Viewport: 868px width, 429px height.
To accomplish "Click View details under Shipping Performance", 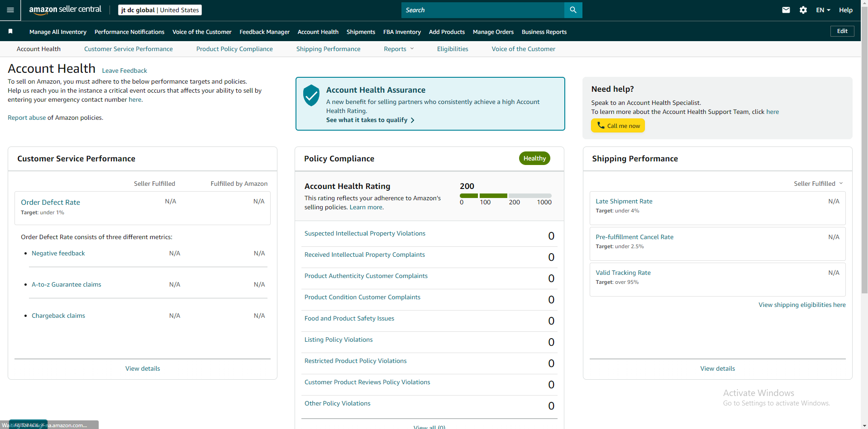I will (x=717, y=368).
